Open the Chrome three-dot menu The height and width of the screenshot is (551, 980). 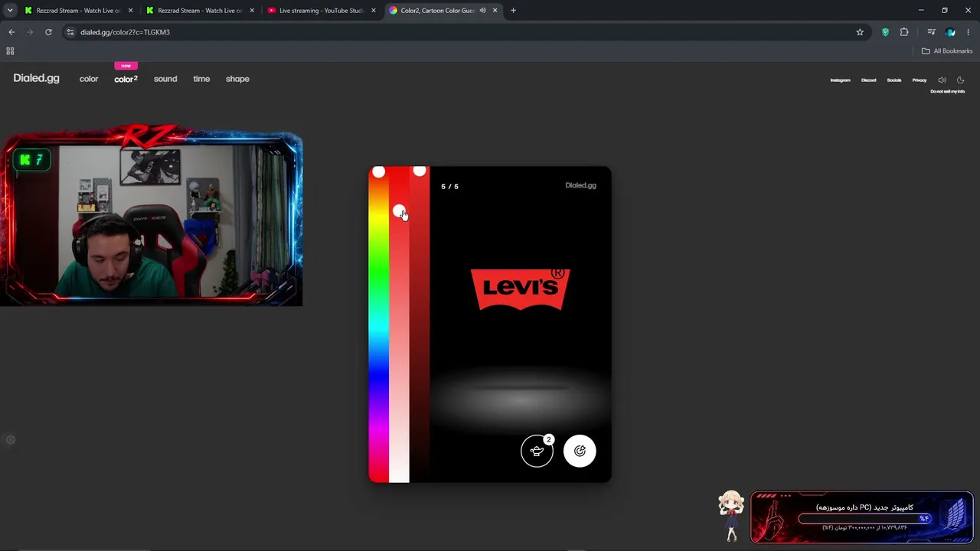[969, 32]
